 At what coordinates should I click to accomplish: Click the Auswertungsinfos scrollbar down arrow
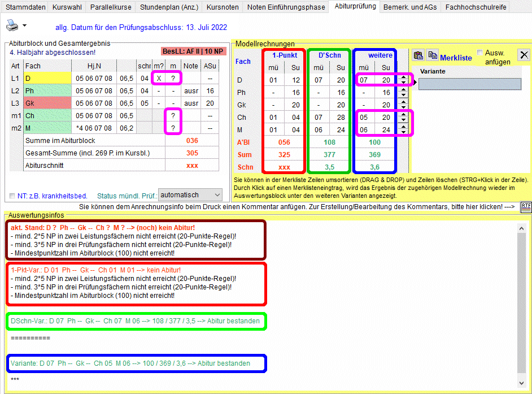point(522,383)
